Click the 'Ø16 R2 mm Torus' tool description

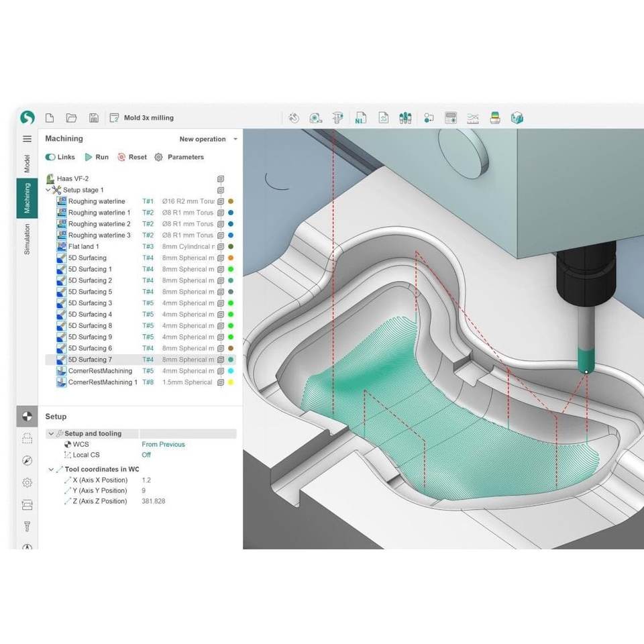tap(188, 201)
